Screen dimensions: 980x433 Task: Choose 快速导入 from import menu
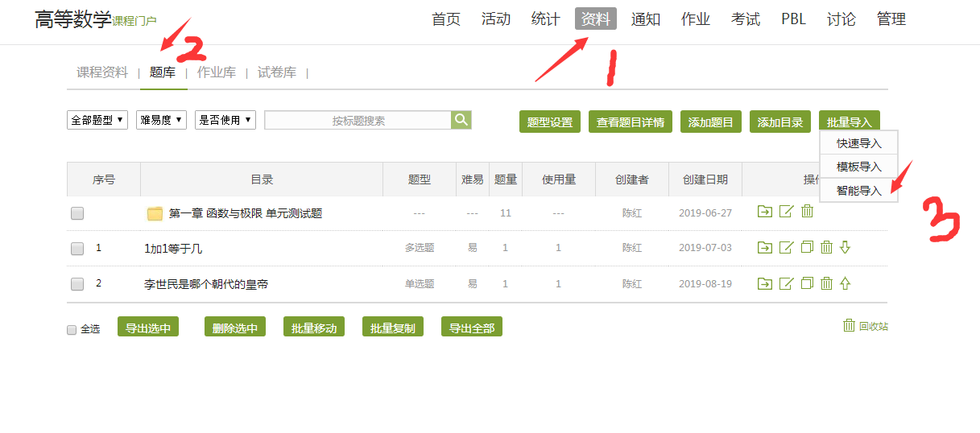(859, 143)
